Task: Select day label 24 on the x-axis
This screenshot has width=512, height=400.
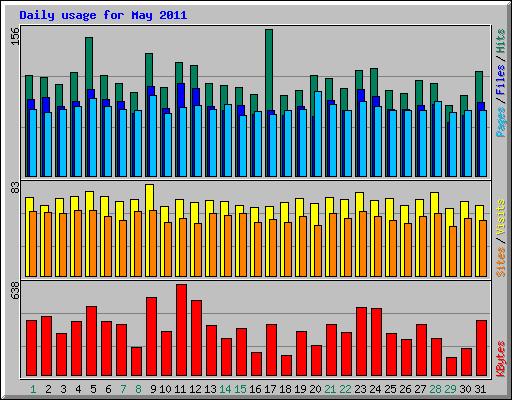Action: (x=375, y=389)
